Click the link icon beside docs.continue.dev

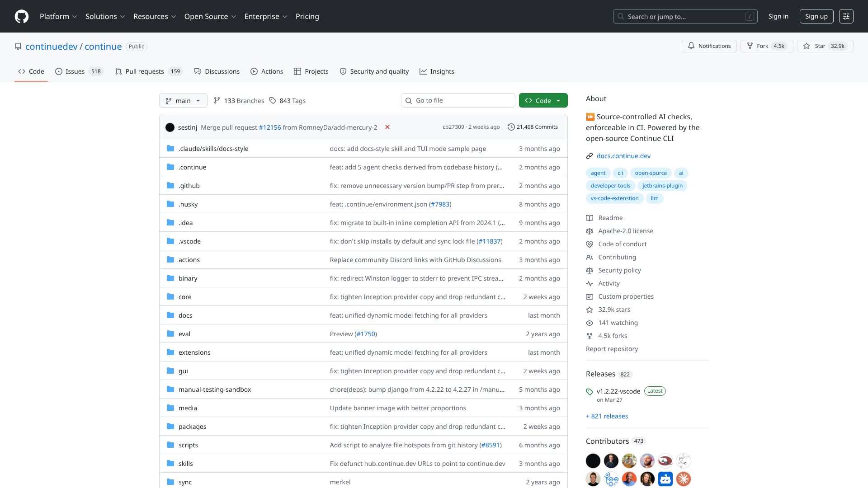590,156
